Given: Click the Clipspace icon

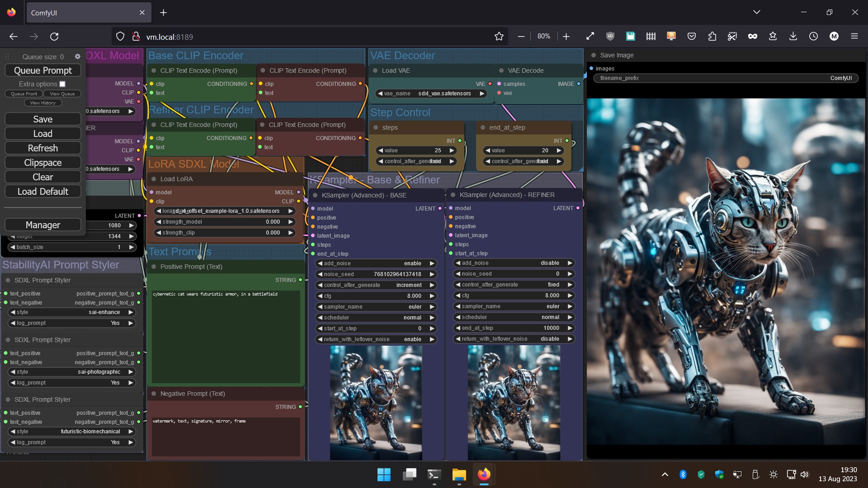Looking at the screenshot, I should point(43,163).
